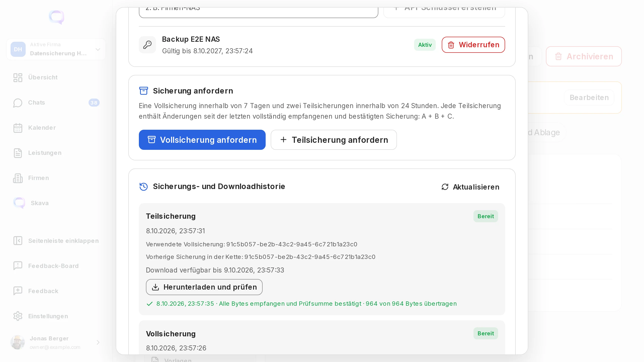This screenshot has width=644, height=362.
Task: Click the Skava logo at top left
Action: tap(56, 17)
